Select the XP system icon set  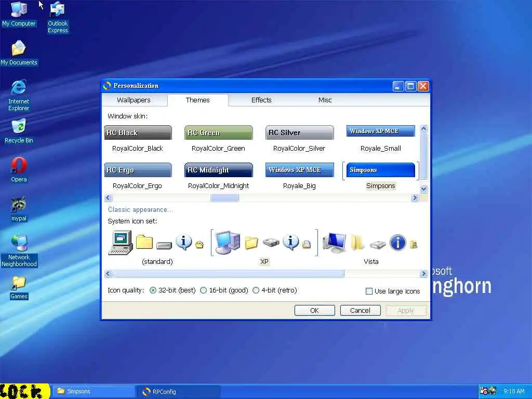pos(264,247)
